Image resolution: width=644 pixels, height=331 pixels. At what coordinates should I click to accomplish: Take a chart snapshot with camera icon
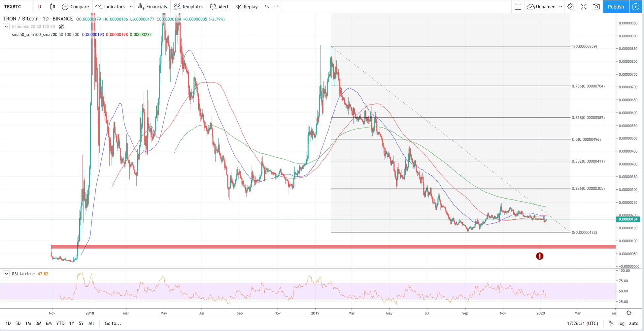[x=596, y=7]
